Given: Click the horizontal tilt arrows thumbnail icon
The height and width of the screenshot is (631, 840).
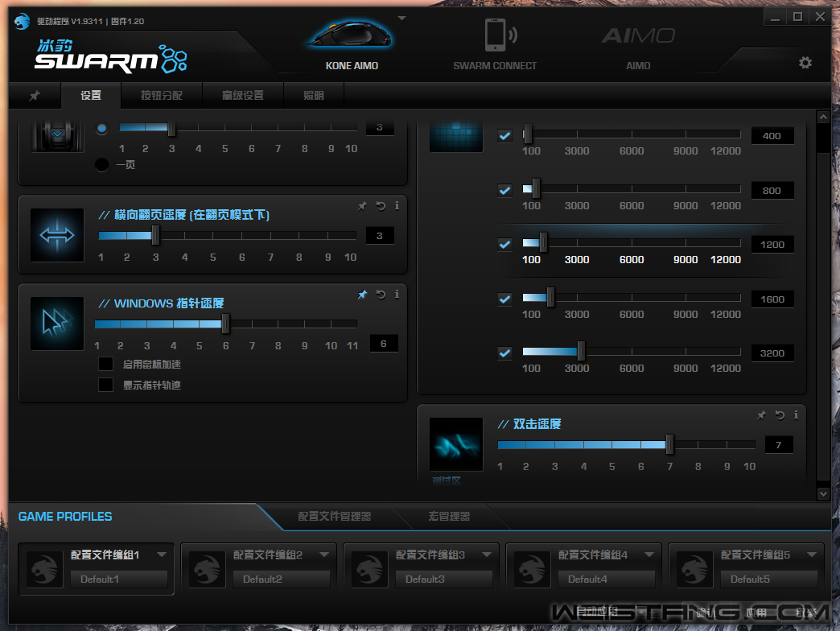Looking at the screenshot, I should click(x=57, y=235).
